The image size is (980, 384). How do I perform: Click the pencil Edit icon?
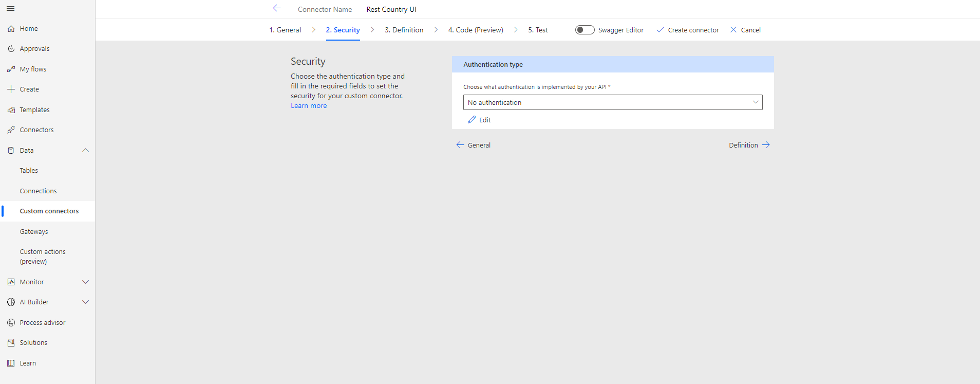click(x=472, y=120)
